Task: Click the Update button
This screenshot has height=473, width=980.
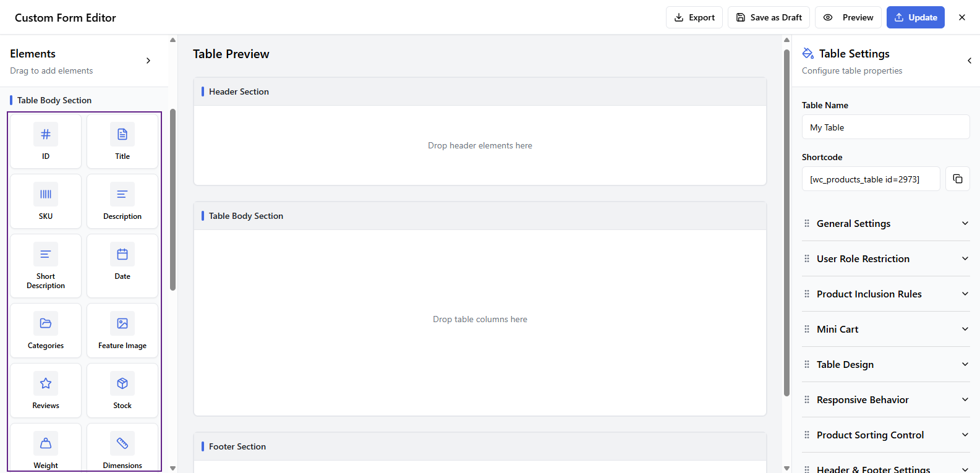Action: point(915,17)
